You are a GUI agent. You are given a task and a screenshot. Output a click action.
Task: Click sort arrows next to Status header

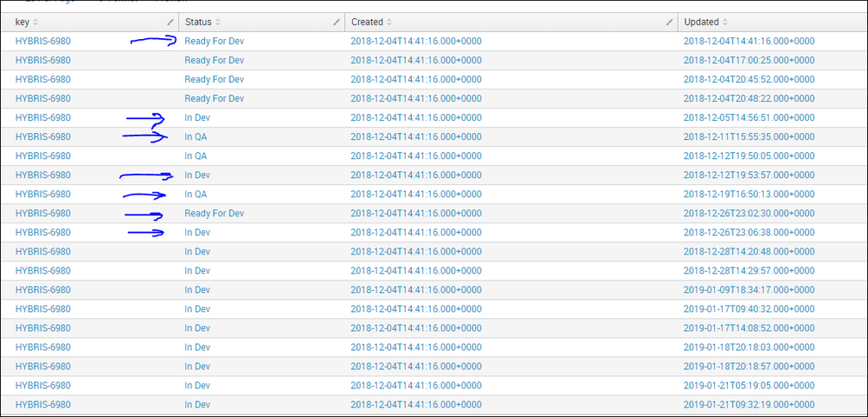[218, 22]
